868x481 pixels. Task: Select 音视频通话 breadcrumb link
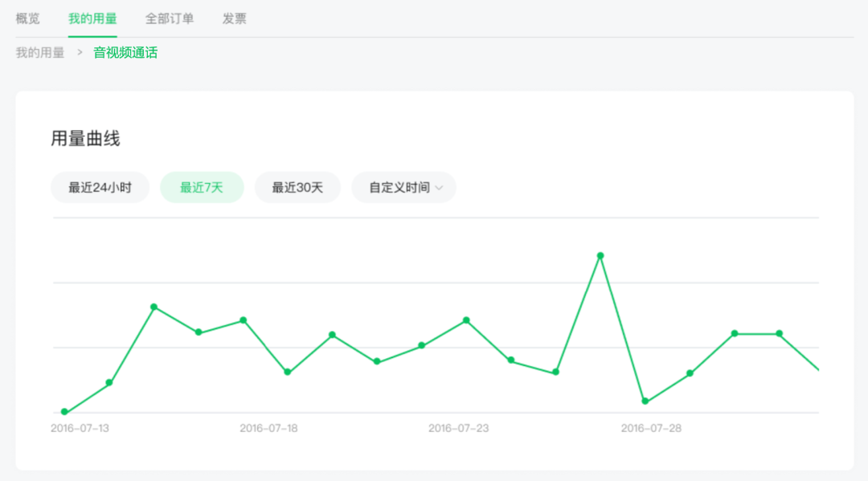pyautogui.click(x=125, y=52)
